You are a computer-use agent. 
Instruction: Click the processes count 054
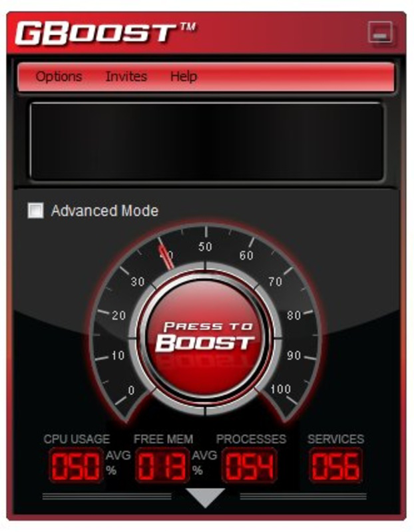(250, 465)
